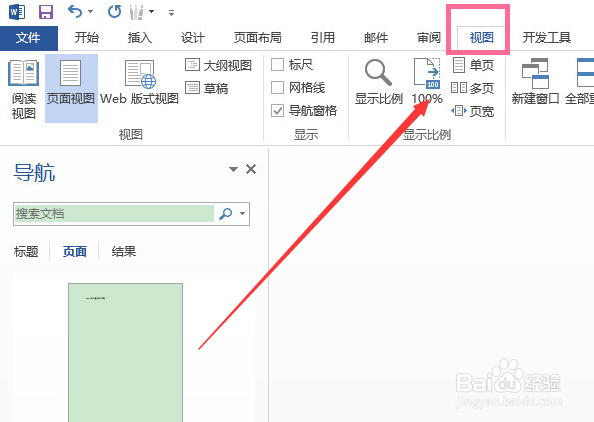This screenshot has height=422, width=594.
Task: Switch to the 设计 tab
Action: coord(193,38)
